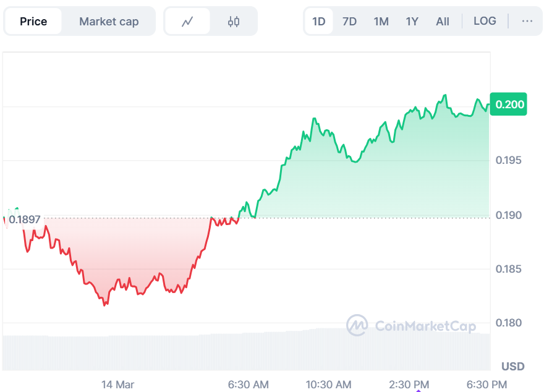This screenshot has width=544, height=392.
Task: Switch to line chart view
Action: [x=187, y=22]
